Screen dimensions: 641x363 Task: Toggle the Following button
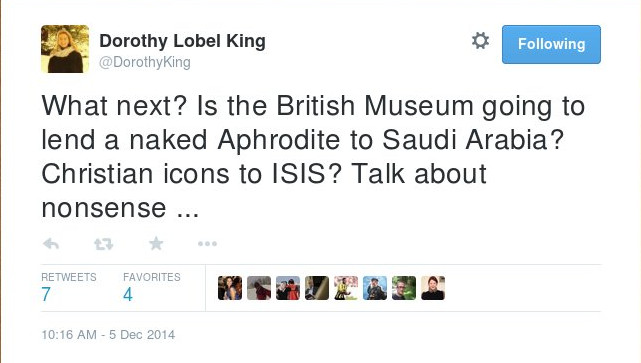point(551,44)
